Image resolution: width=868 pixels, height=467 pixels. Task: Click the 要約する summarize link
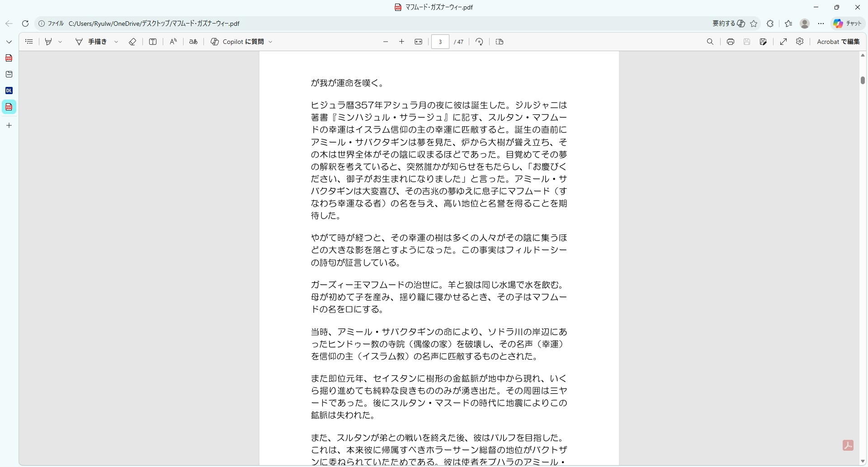pyautogui.click(x=724, y=23)
